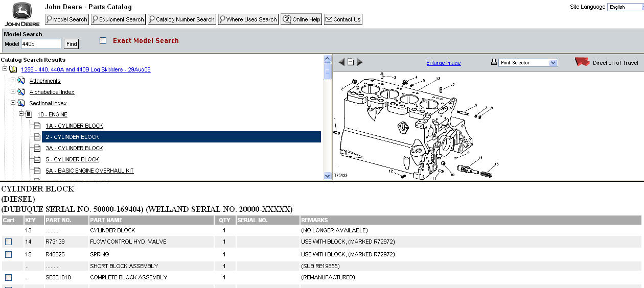Click the red Direction of Travel arrow
The image size is (644, 288).
coord(582,62)
